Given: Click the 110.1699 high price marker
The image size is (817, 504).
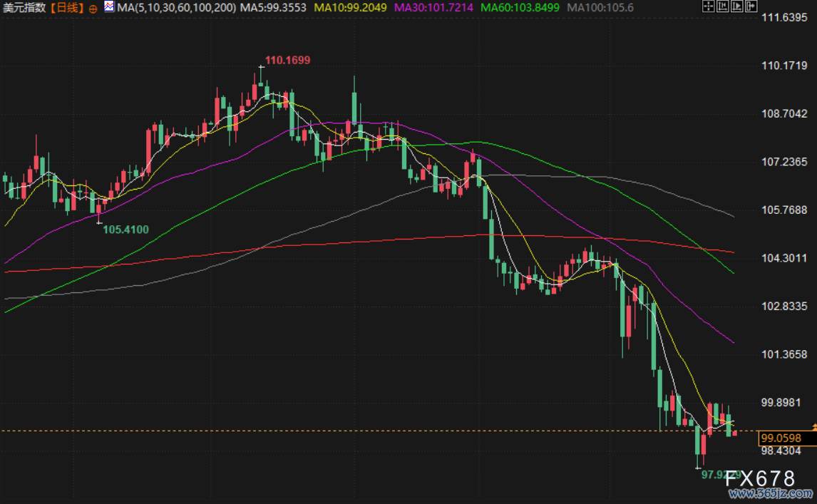Looking at the screenshot, I should click(x=287, y=61).
